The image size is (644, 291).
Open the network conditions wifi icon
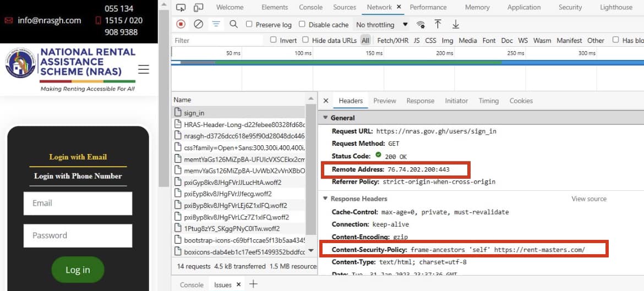coord(421,25)
